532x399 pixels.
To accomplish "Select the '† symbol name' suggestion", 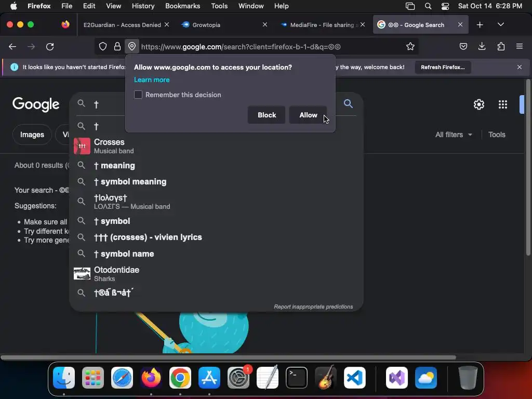I will (216, 254).
